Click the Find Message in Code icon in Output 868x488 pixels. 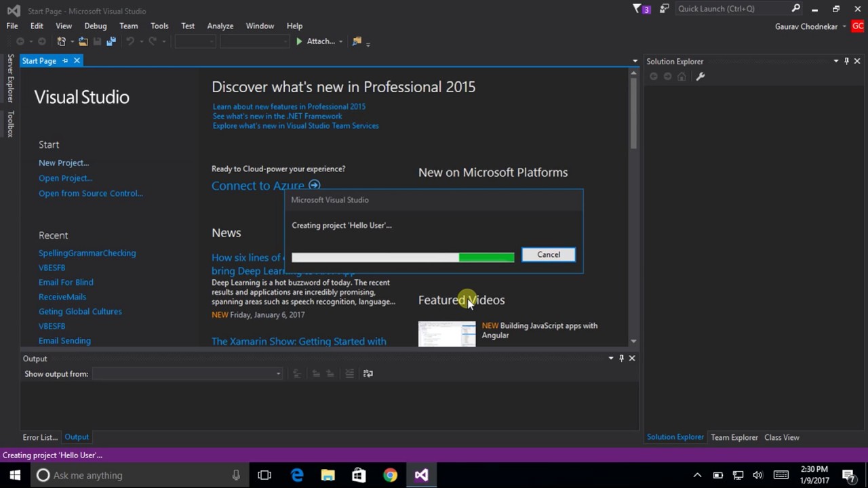(x=296, y=373)
